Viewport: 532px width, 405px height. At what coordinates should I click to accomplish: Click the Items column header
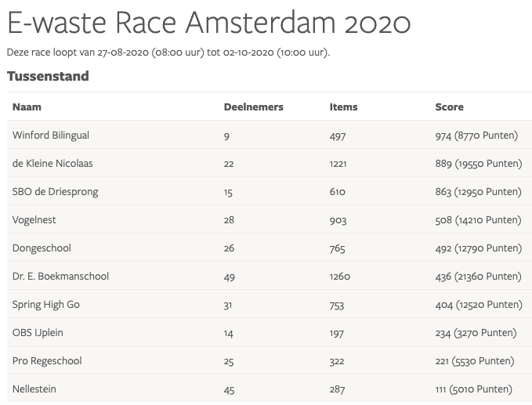pyautogui.click(x=343, y=107)
